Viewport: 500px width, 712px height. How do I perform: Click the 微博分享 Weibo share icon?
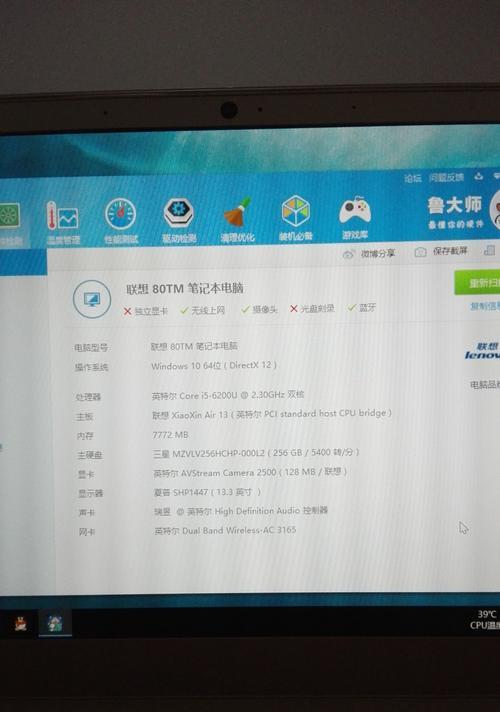pos(348,254)
